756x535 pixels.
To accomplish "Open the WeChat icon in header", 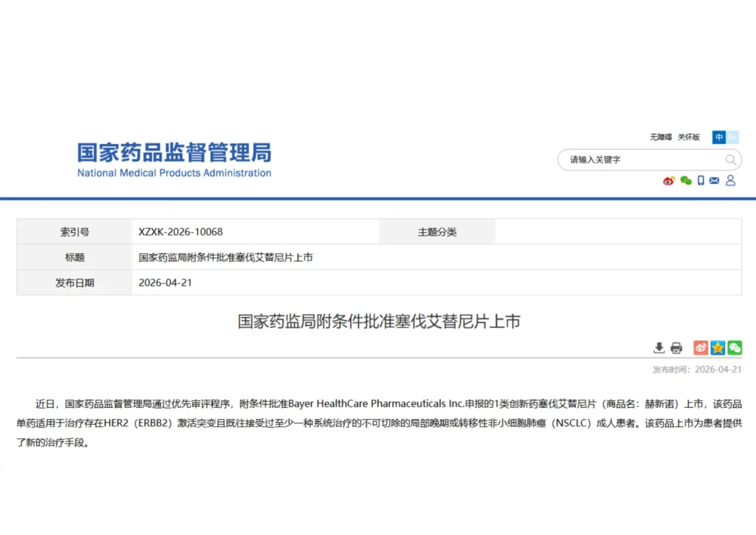I will tap(686, 181).
